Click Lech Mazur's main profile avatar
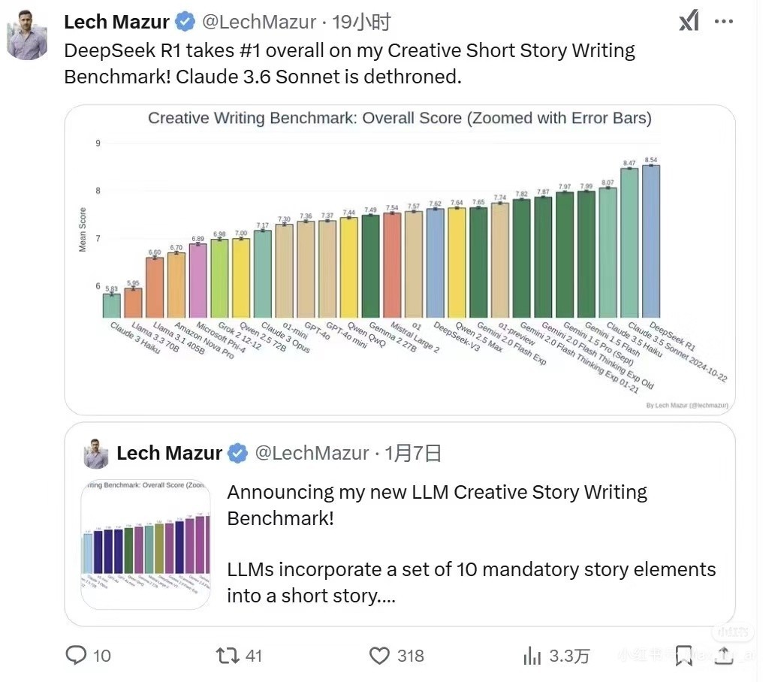This screenshot has width=784, height=682. click(27, 35)
